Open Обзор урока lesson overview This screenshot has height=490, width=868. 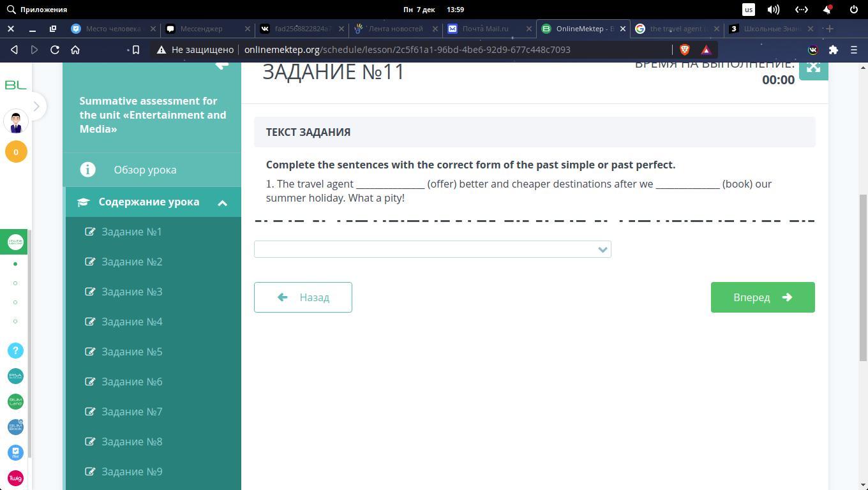[145, 170]
